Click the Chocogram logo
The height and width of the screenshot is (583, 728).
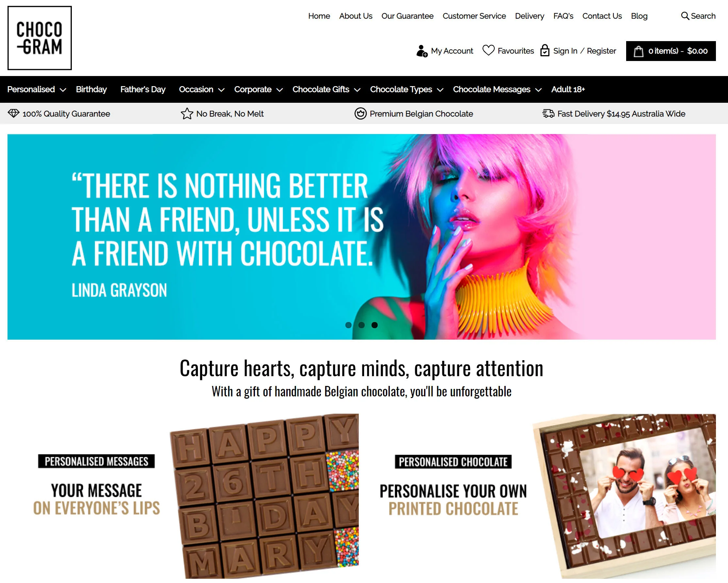click(40, 38)
